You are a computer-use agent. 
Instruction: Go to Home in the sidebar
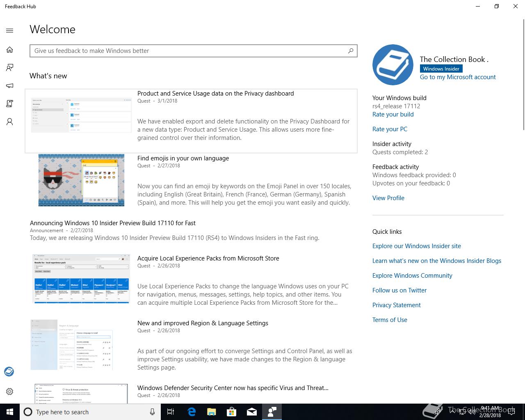point(10,50)
